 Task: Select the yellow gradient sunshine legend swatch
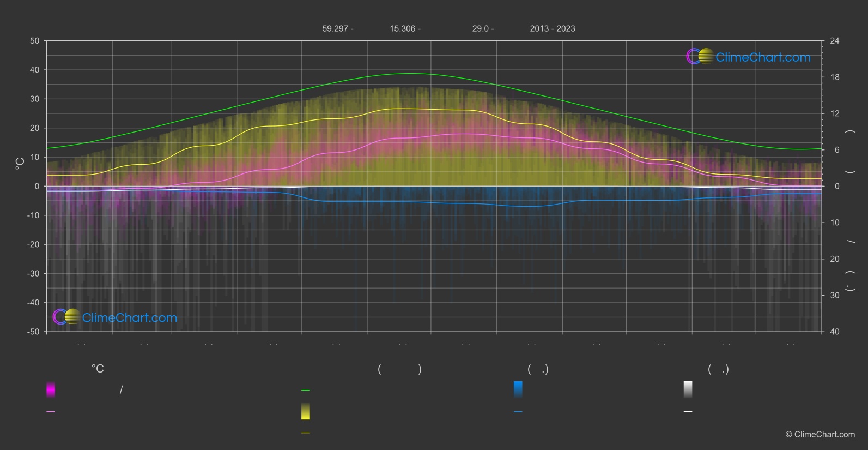click(x=306, y=411)
